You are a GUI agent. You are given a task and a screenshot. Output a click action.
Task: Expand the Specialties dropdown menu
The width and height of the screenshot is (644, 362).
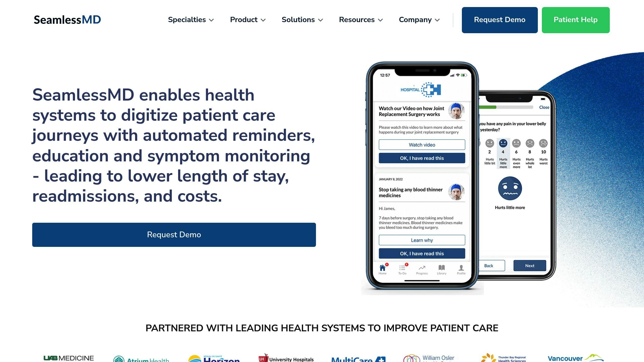click(x=191, y=19)
